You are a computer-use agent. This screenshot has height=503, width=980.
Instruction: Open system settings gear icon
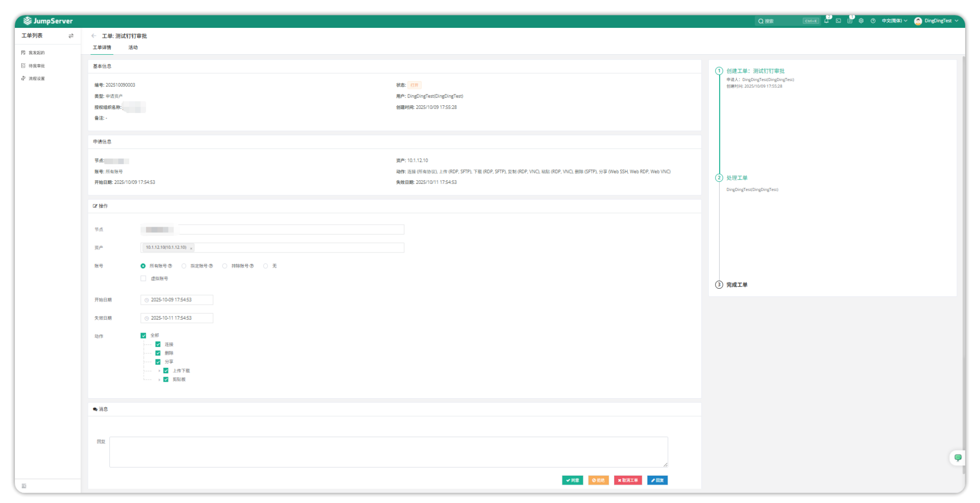[x=861, y=21]
